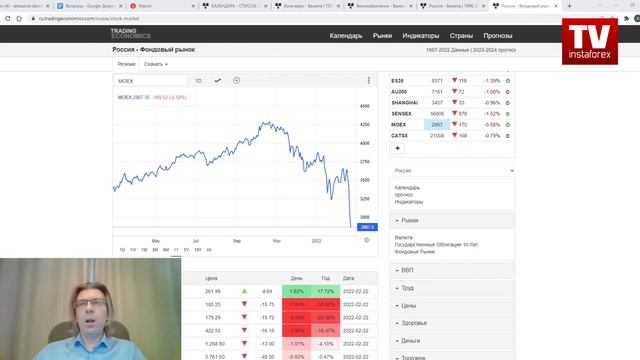Switch to the Великобритания tab
The width and height of the screenshot is (640, 360).
coord(380,6)
